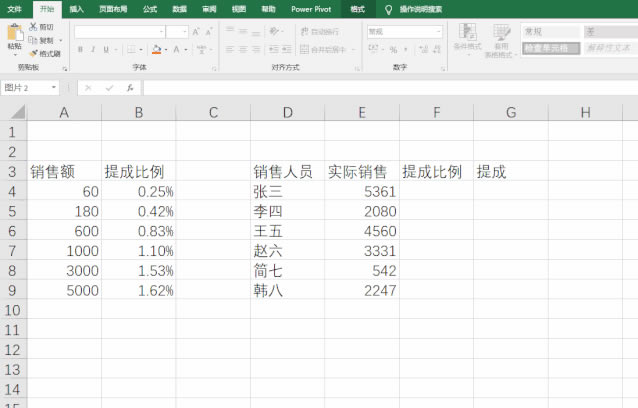Image resolution: width=638 pixels, height=408 pixels.
Task: Switch to the Formulas (公式) tab
Action: [x=150, y=9]
